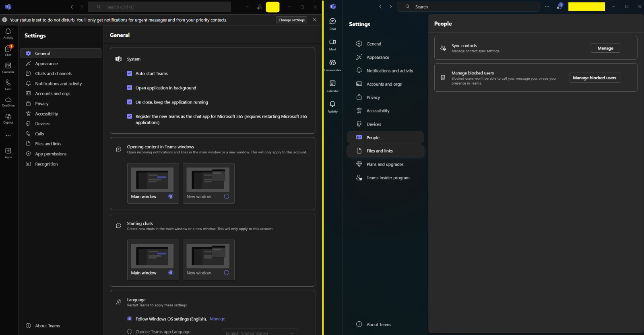
Task: Select Choose Teams app Language option
Action: pos(130,332)
